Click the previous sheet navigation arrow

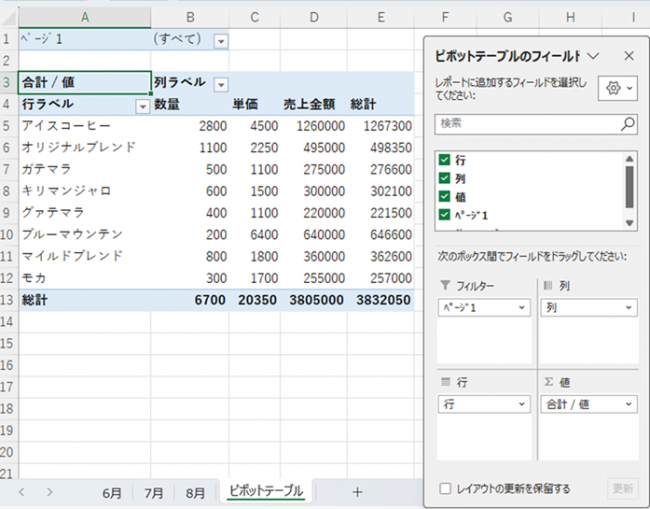pos(23,492)
